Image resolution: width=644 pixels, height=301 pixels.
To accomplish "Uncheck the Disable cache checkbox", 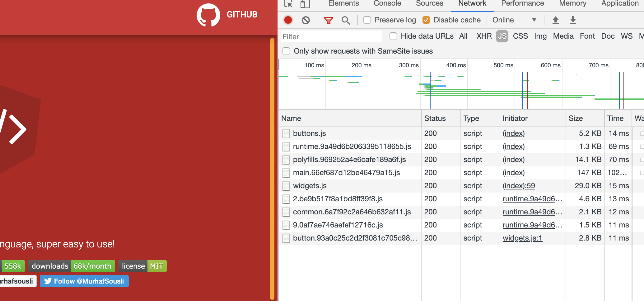I will click(x=426, y=20).
